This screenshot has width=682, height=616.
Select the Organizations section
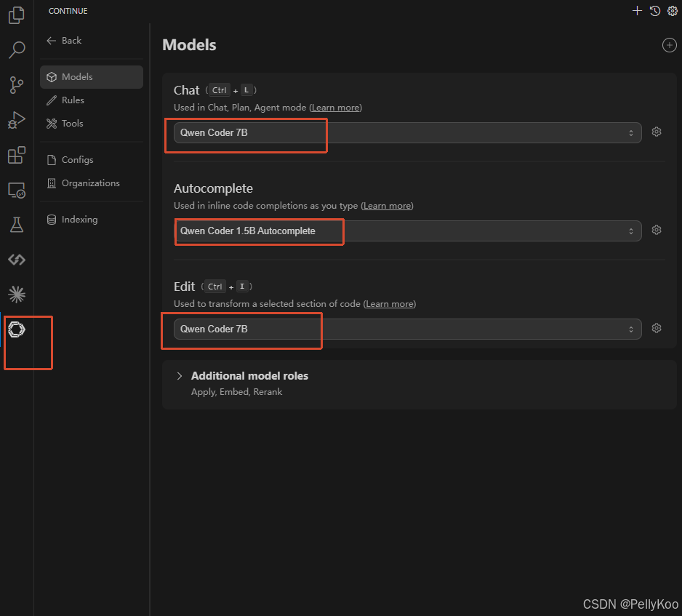coord(92,183)
